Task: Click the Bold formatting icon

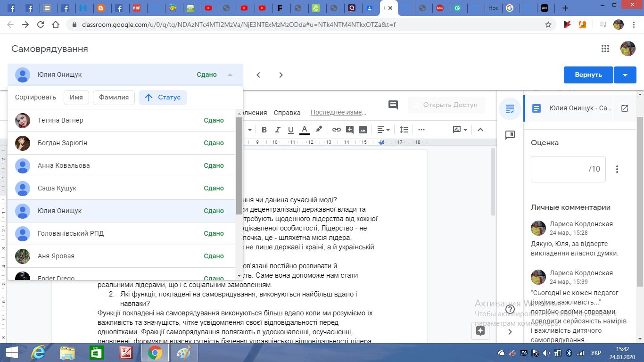Action: tap(264, 130)
